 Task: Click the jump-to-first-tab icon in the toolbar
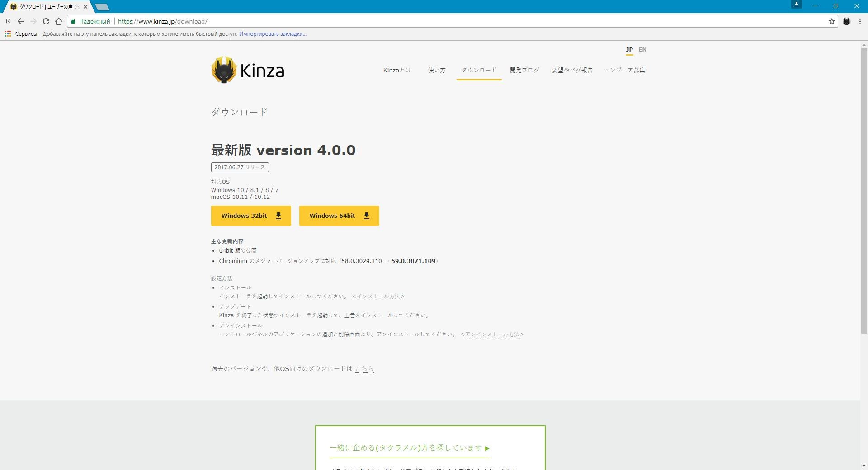8,21
